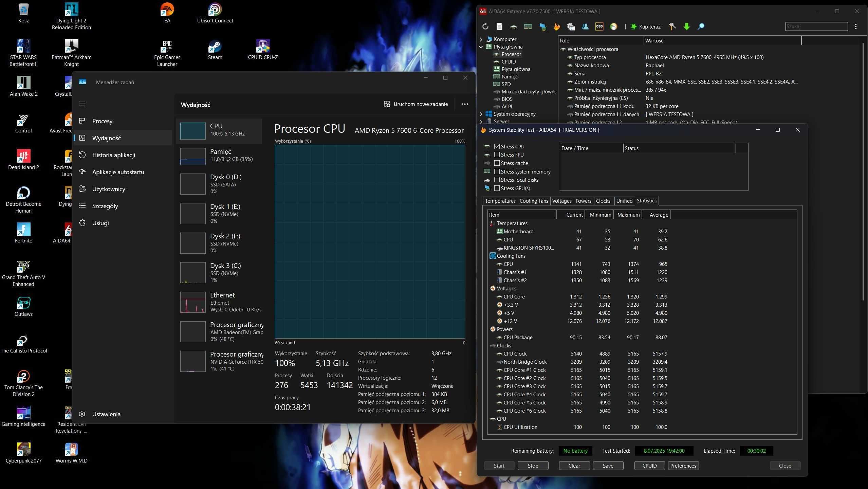Screen dimensions: 868x489
Task: Click the CPUID button in stability test
Action: 649,466
